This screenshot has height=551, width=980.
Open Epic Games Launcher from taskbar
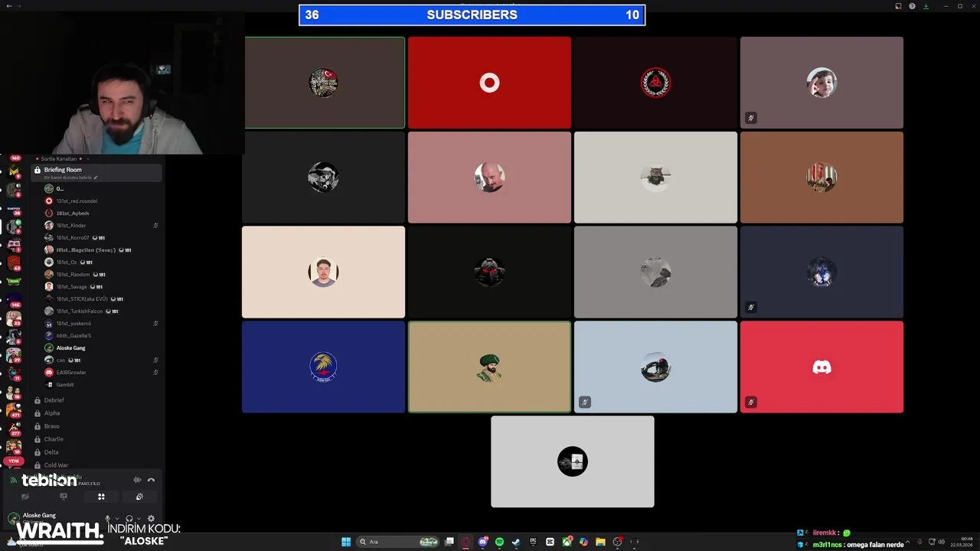pyautogui.click(x=533, y=542)
